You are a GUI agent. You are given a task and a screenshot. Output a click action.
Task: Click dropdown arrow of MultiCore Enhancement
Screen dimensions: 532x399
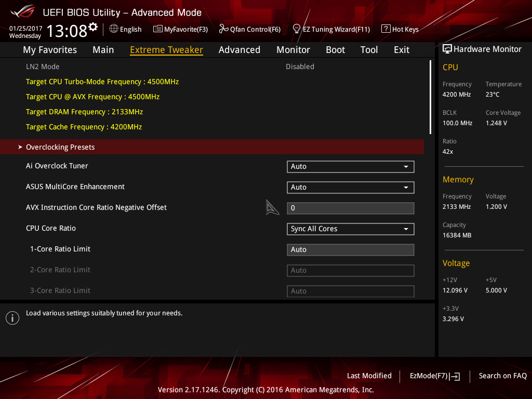coord(406,187)
